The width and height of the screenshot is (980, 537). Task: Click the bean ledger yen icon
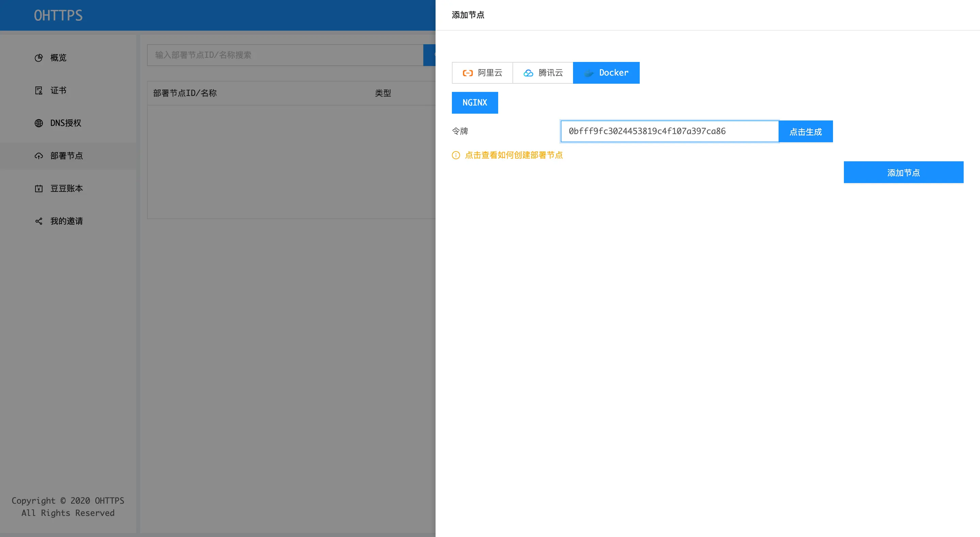pyautogui.click(x=39, y=189)
